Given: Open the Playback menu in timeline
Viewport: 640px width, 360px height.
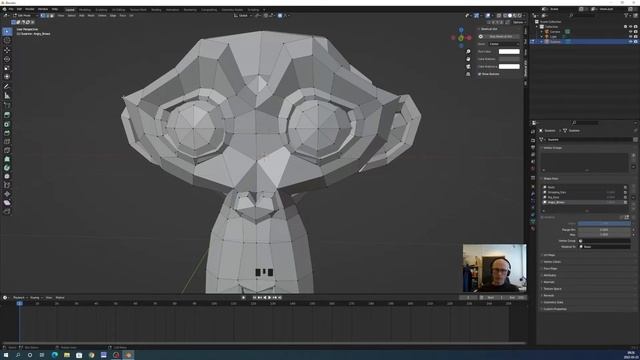Looking at the screenshot, I should click(x=19, y=298).
